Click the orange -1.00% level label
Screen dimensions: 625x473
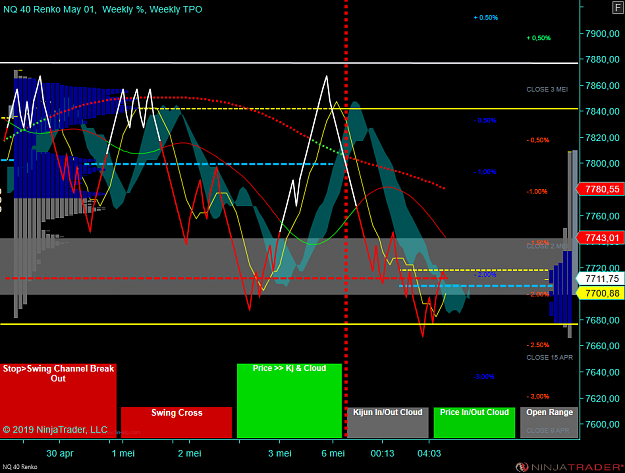(537, 192)
